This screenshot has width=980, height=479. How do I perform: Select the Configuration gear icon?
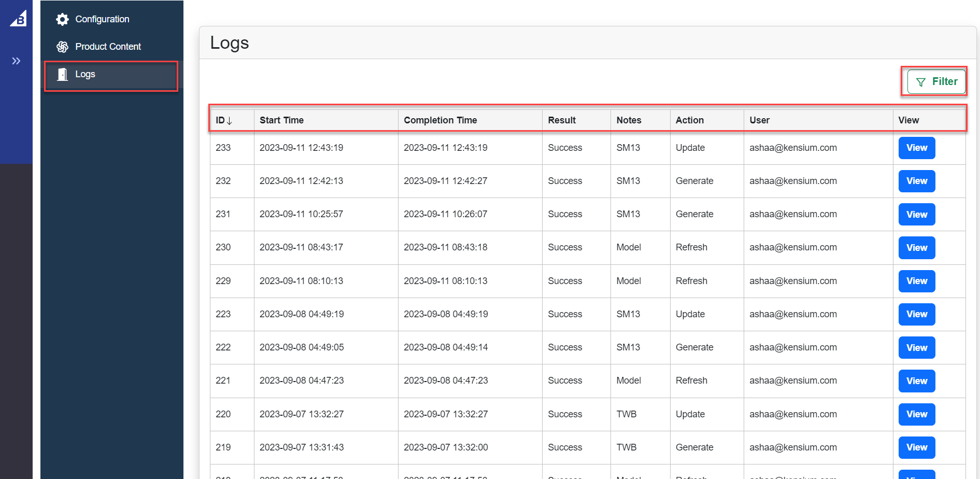62,19
